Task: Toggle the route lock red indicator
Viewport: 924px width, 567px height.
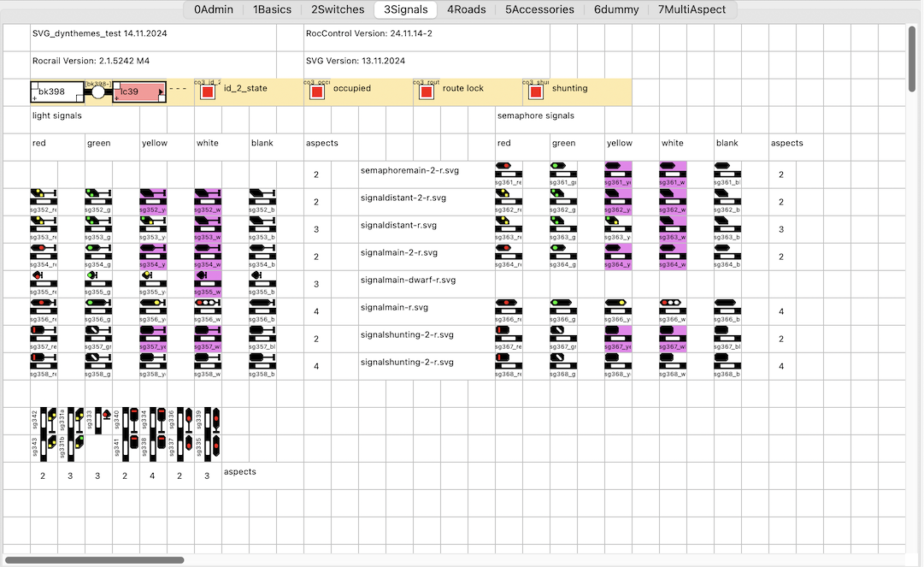Action: 427,92
